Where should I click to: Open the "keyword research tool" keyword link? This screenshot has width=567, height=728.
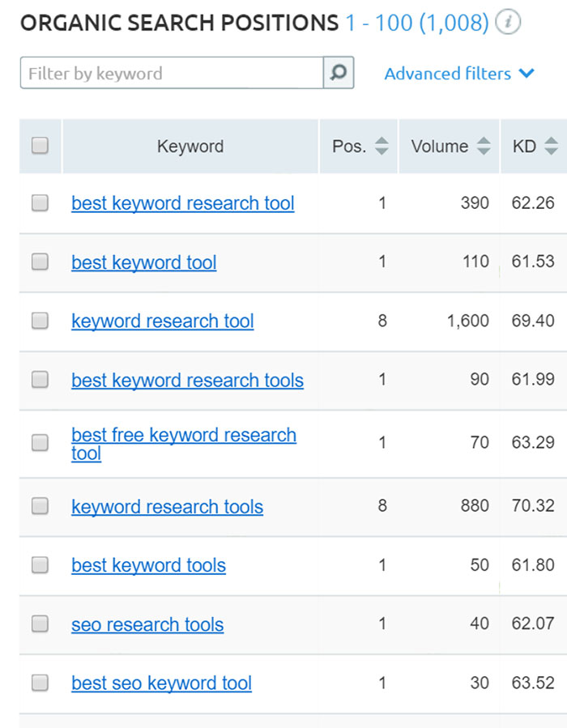click(162, 321)
